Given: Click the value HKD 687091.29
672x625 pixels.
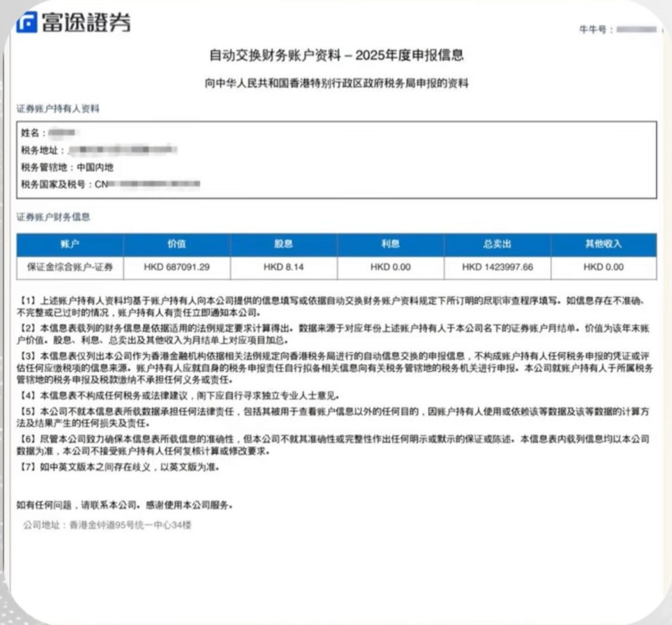Looking at the screenshot, I should [177, 268].
